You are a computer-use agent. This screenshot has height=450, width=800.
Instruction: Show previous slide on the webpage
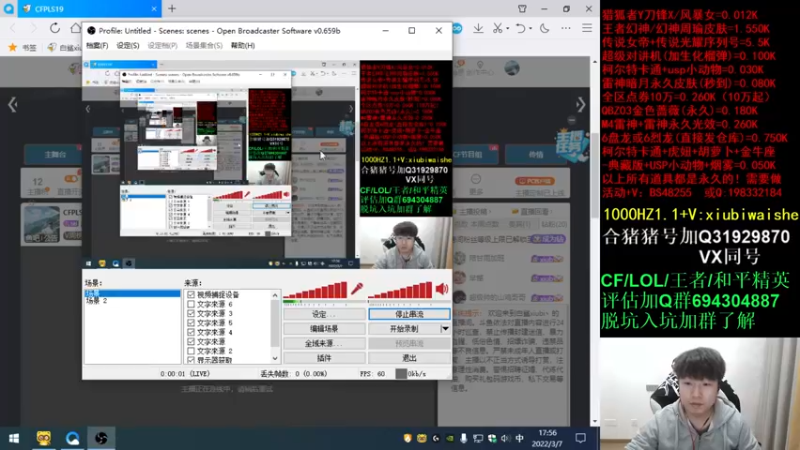click(13, 105)
